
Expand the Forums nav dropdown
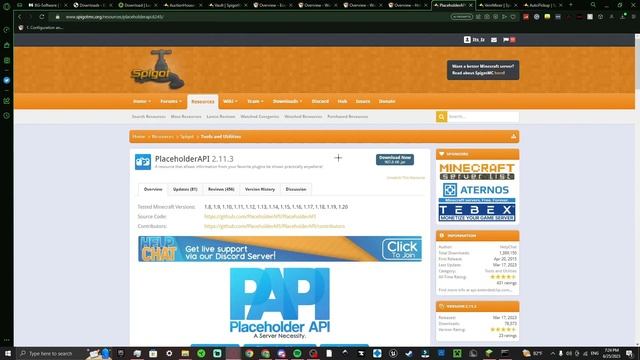click(x=171, y=101)
